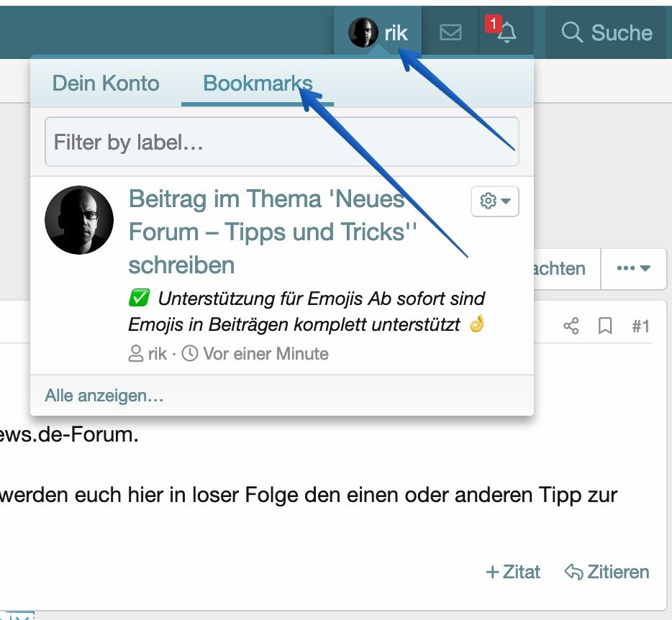Click the Suche search button
The width and height of the screenshot is (672, 620).
pyautogui.click(x=607, y=32)
